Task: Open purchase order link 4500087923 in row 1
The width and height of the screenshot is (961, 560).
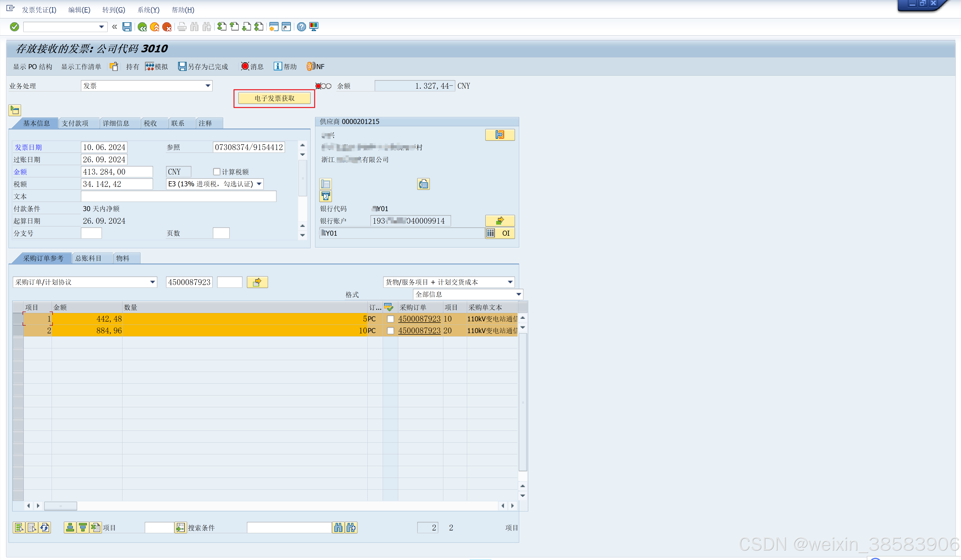Action: [419, 319]
